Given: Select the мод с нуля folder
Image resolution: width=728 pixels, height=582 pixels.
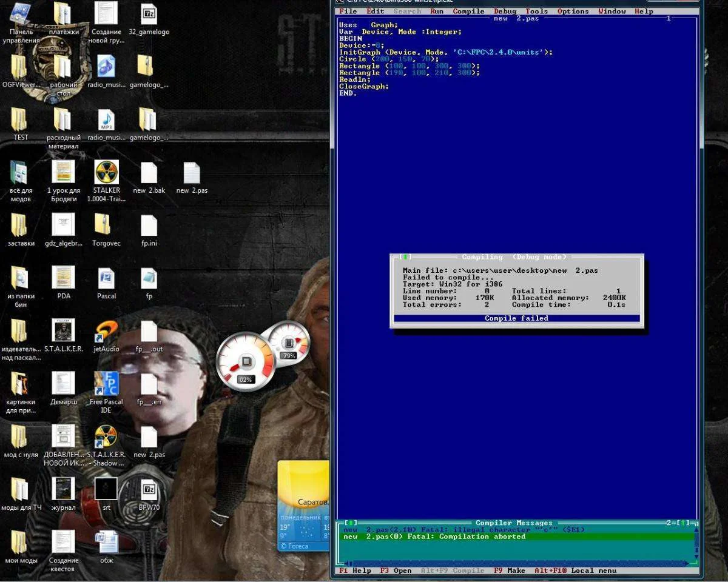Looking at the screenshot, I should pos(21,442).
